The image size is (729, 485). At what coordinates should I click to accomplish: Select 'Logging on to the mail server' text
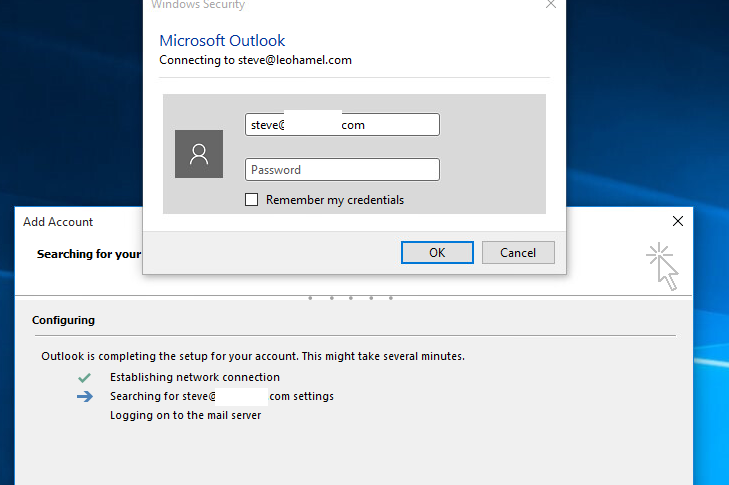(186, 415)
